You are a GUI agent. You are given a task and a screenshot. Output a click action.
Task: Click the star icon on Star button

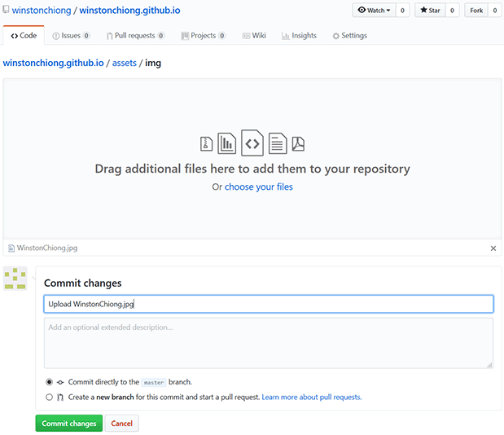point(423,10)
